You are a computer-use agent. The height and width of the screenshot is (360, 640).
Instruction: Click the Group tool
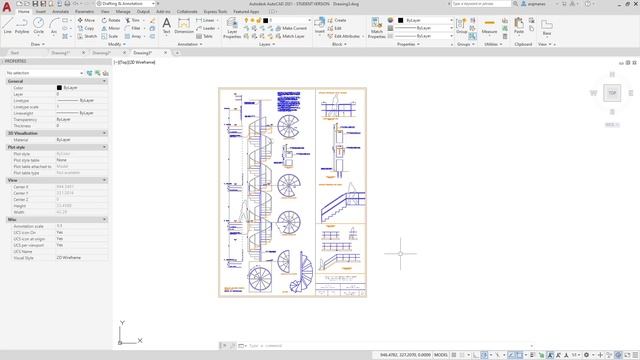(461, 25)
